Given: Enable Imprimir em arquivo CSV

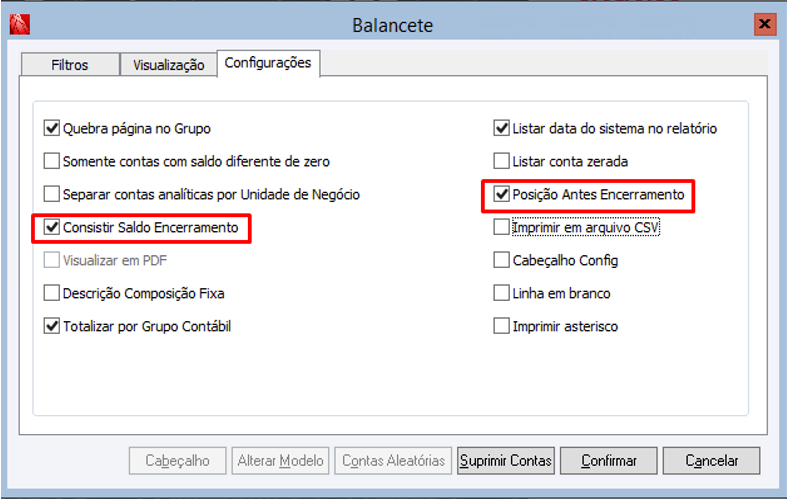Looking at the screenshot, I should [502, 228].
